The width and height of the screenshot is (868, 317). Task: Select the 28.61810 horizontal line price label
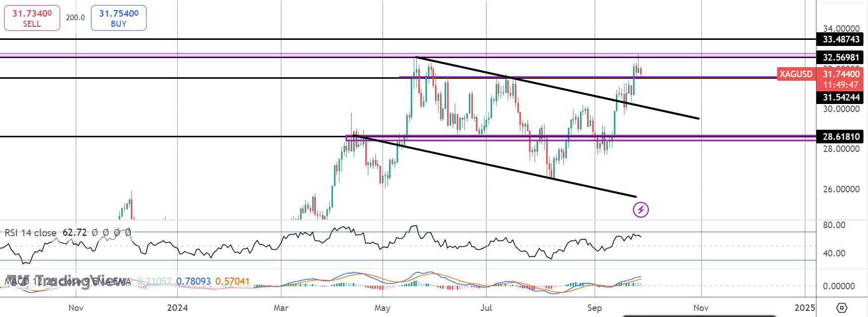(x=841, y=137)
